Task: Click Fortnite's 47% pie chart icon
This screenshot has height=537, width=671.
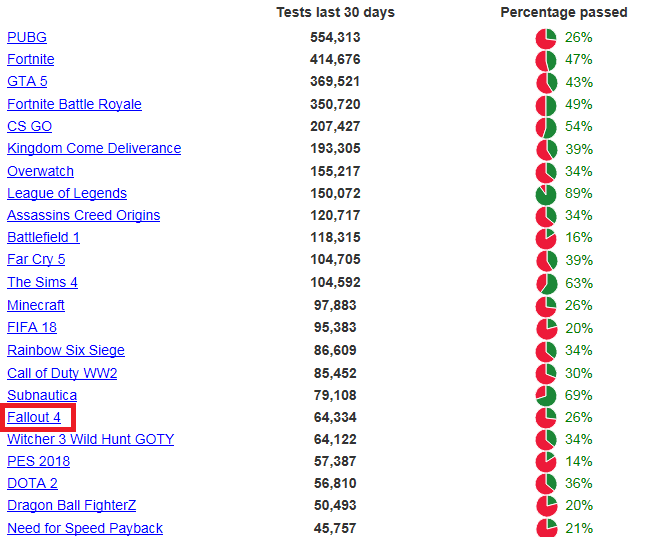Action: (546, 60)
